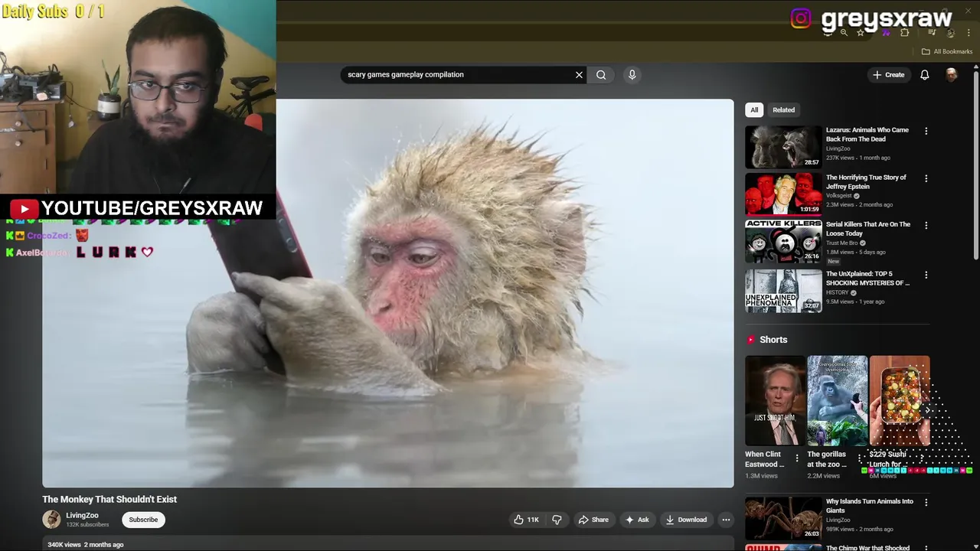Click The Monkey That Shouldn't Exist title
Image resolution: width=980 pixels, height=551 pixels.
coord(109,499)
